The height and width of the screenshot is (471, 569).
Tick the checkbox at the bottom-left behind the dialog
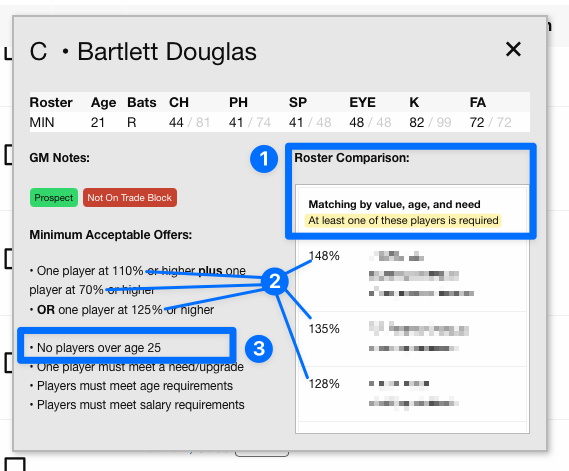pyautogui.click(x=15, y=465)
